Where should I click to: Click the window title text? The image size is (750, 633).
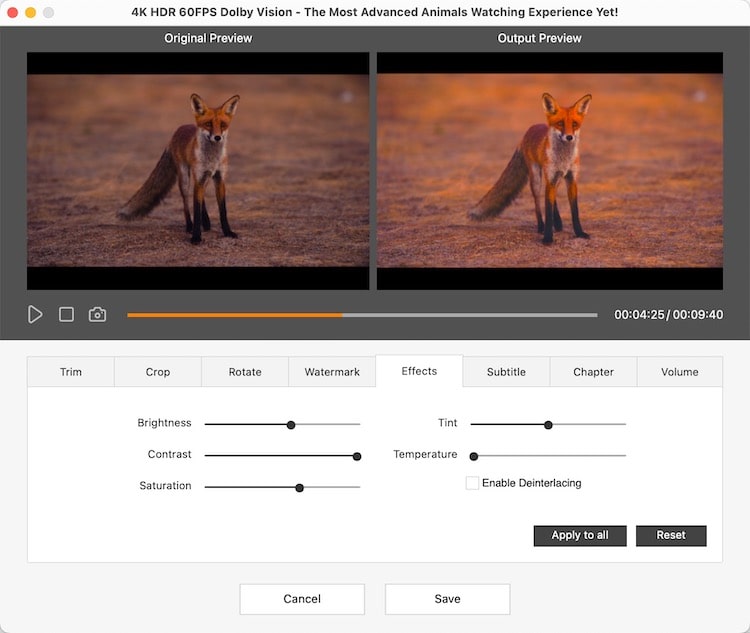(x=375, y=12)
